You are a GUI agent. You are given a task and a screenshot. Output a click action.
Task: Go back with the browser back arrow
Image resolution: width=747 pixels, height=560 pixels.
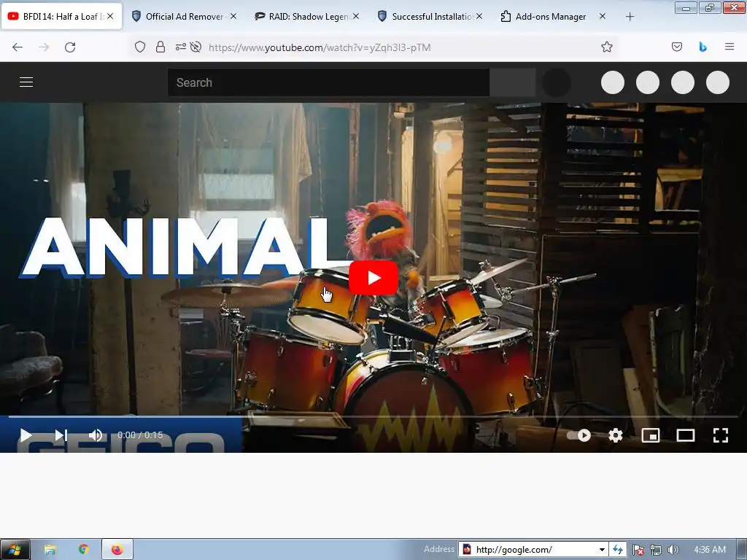tap(18, 47)
